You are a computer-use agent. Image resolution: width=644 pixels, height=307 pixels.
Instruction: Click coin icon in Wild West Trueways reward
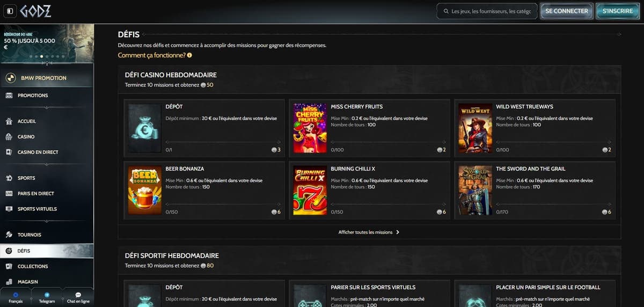[x=605, y=150]
